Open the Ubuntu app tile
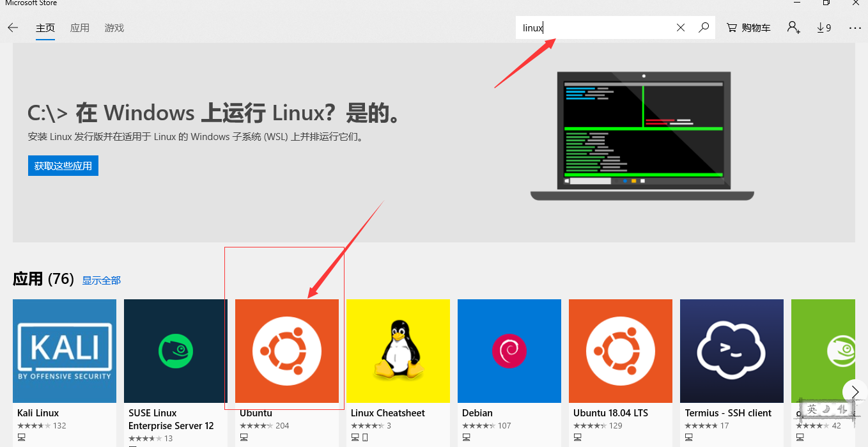The image size is (868, 447). click(x=286, y=350)
